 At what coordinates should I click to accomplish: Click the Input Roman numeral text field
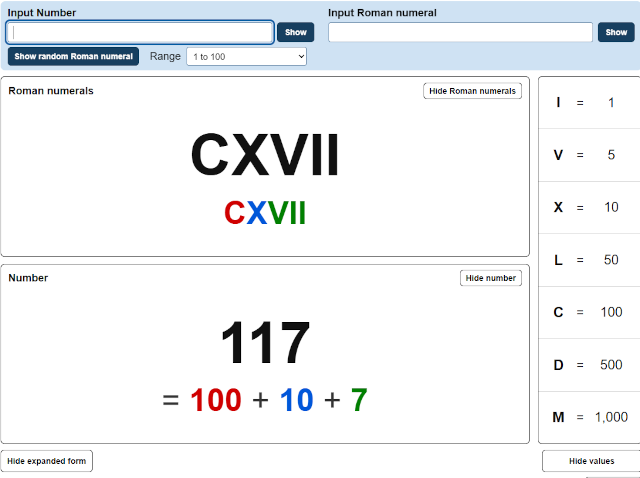460,32
